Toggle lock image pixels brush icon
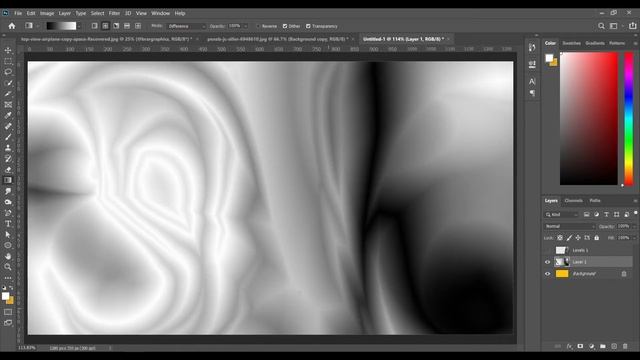Screen dimensions: 640x360 tap(569, 238)
